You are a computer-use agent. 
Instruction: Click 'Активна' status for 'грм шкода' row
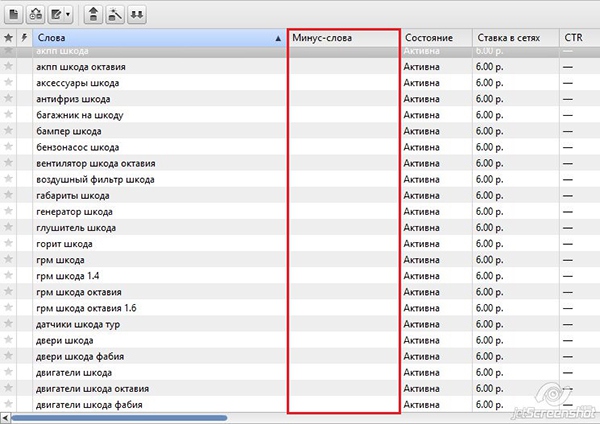tap(421, 260)
